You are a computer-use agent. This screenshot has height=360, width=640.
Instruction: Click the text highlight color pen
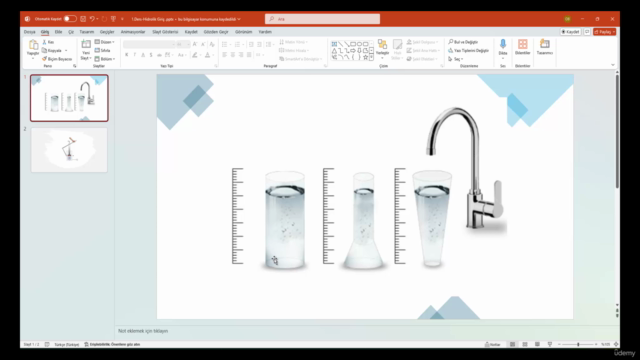(x=195, y=55)
